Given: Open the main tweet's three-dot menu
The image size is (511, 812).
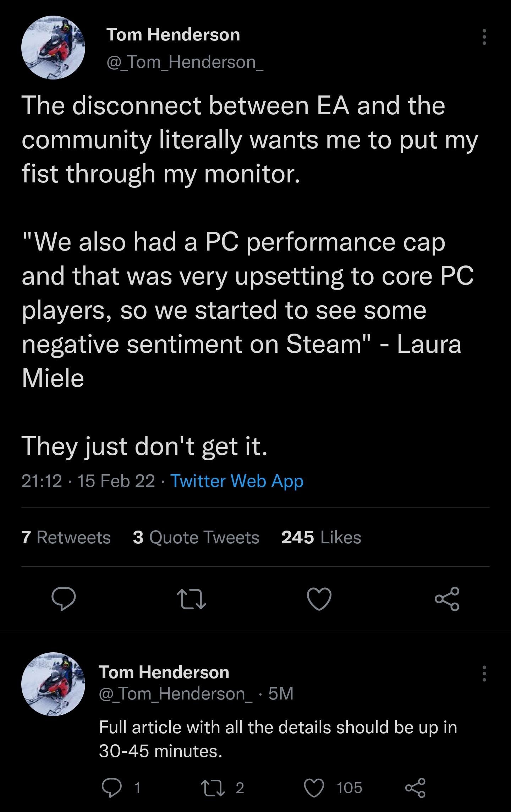Looking at the screenshot, I should tap(484, 37).
